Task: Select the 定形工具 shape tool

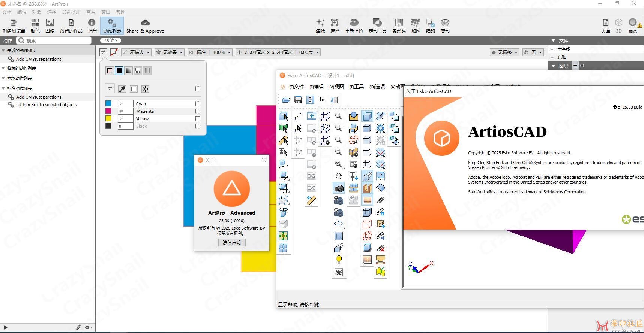Action: (378, 26)
